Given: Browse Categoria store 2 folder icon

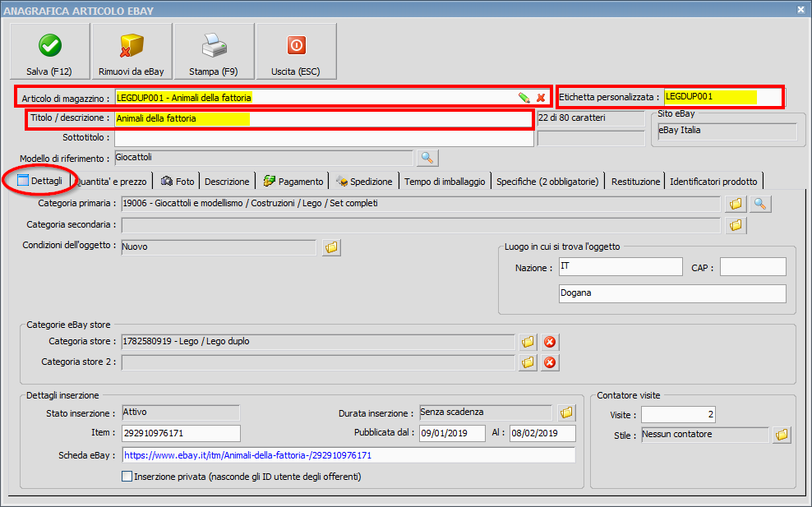Looking at the screenshot, I should [x=528, y=362].
